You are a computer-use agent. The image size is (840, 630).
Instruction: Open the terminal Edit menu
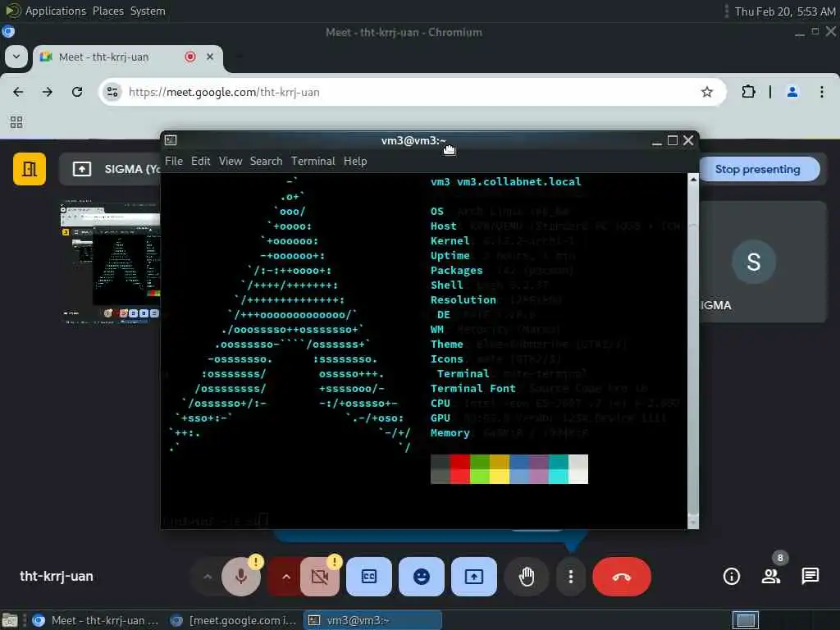tap(201, 162)
